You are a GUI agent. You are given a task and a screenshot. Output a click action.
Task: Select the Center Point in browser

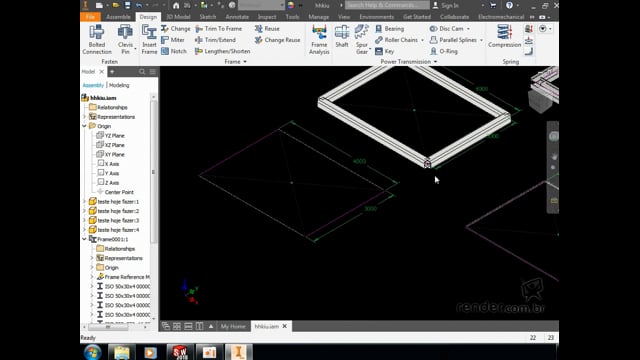pos(115,192)
